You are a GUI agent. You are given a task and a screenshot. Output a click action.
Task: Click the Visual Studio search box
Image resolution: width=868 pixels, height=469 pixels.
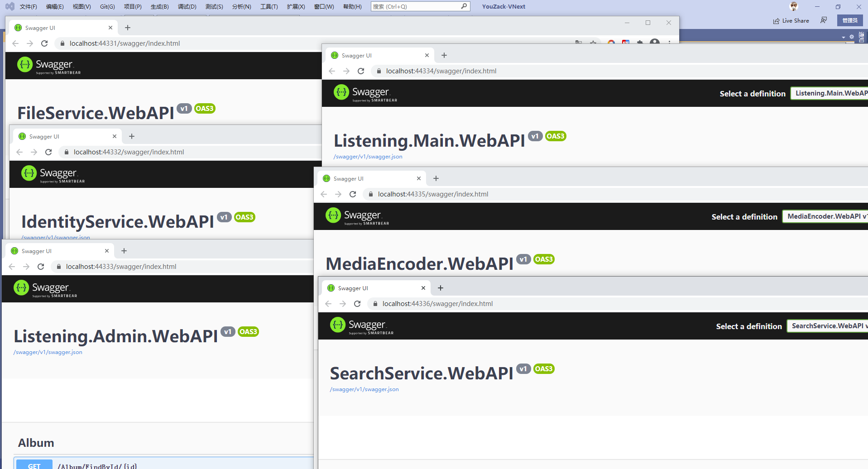420,6
